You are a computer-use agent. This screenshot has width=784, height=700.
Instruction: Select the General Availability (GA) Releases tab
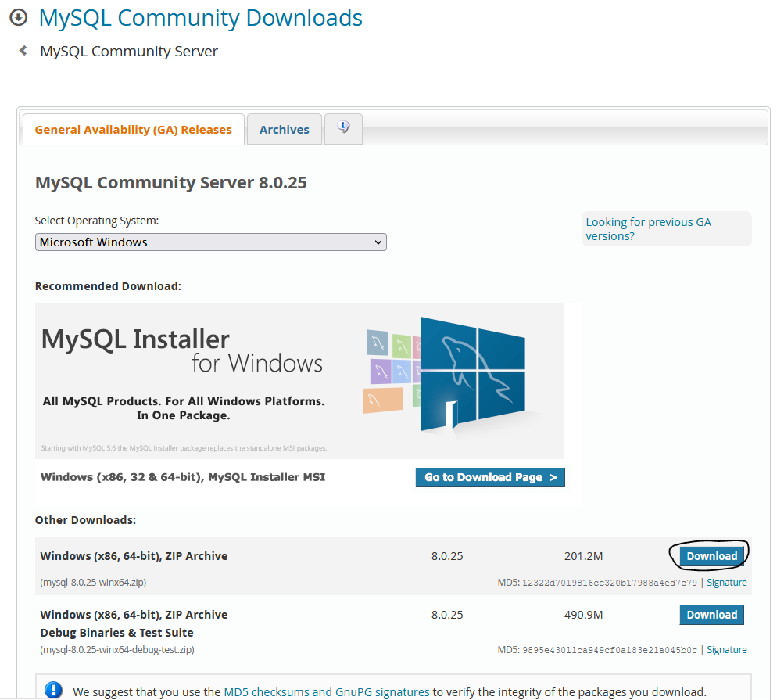(x=132, y=129)
